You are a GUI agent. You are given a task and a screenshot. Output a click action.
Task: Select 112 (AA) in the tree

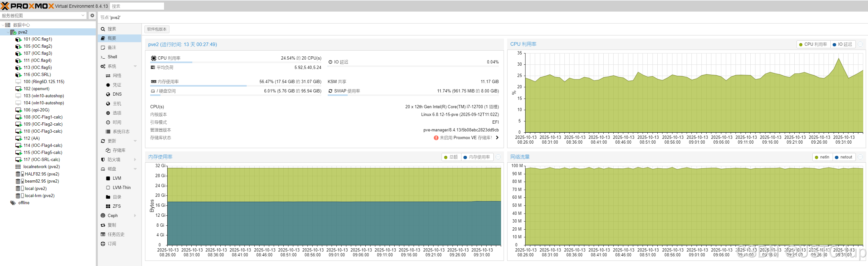click(x=32, y=138)
